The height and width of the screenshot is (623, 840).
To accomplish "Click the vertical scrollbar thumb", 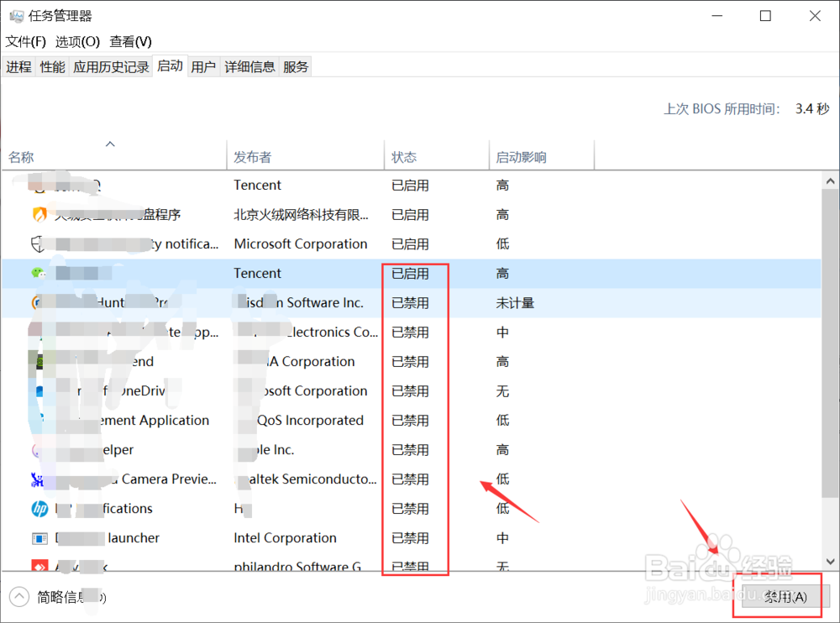I will pyautogui.click(x=831, y=343).
